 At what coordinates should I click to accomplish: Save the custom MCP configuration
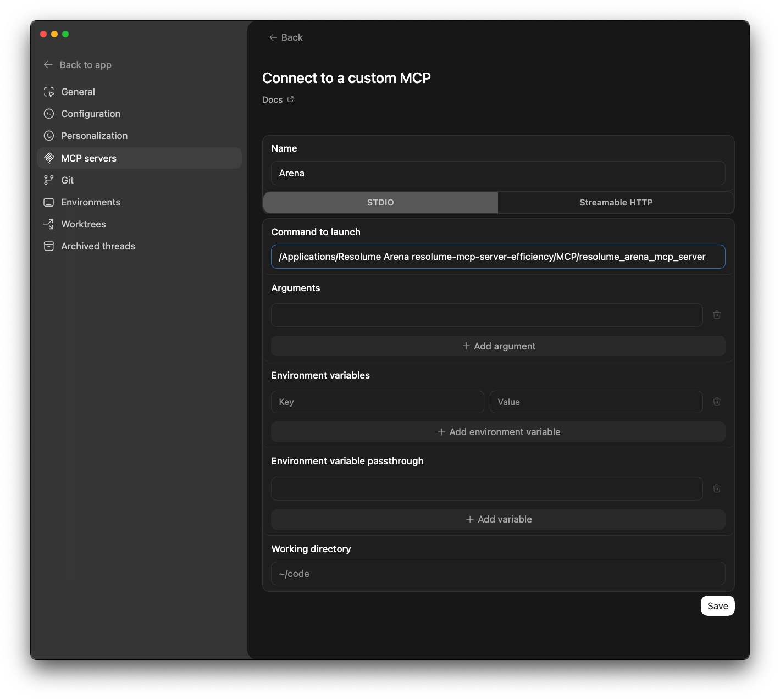[x=717, y=606]
